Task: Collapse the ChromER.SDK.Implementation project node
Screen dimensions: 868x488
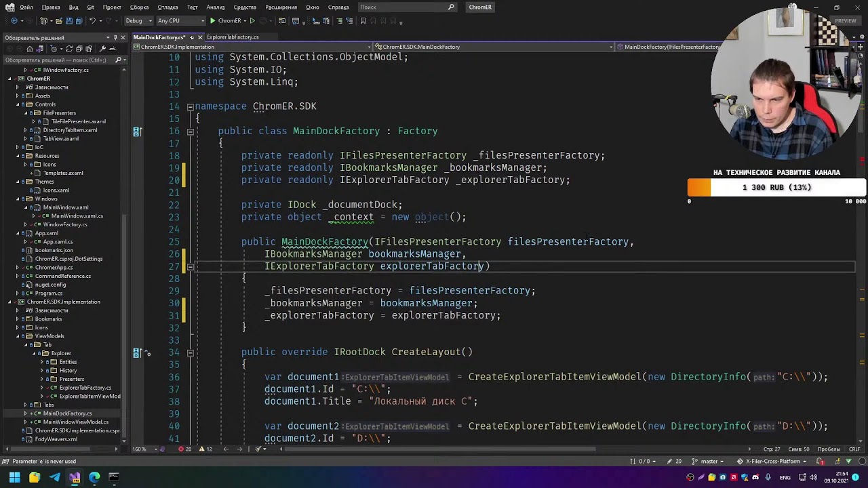Action: click(x=11, y=302)
